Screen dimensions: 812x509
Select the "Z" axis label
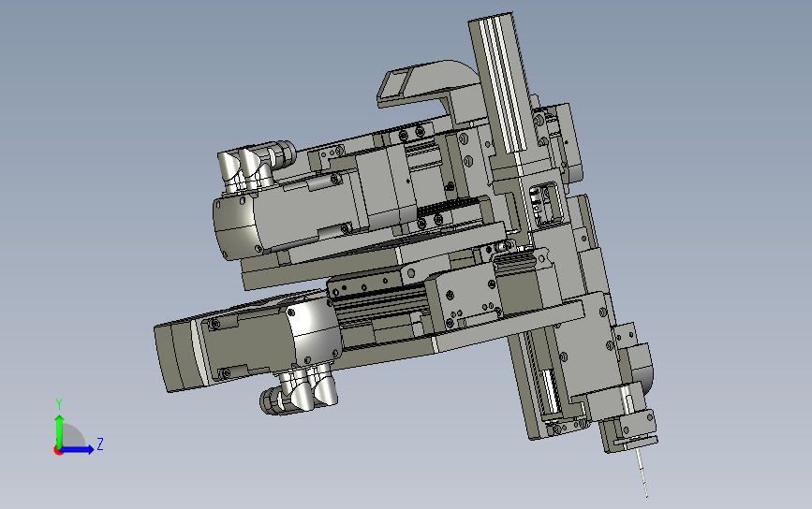(100, 444)
